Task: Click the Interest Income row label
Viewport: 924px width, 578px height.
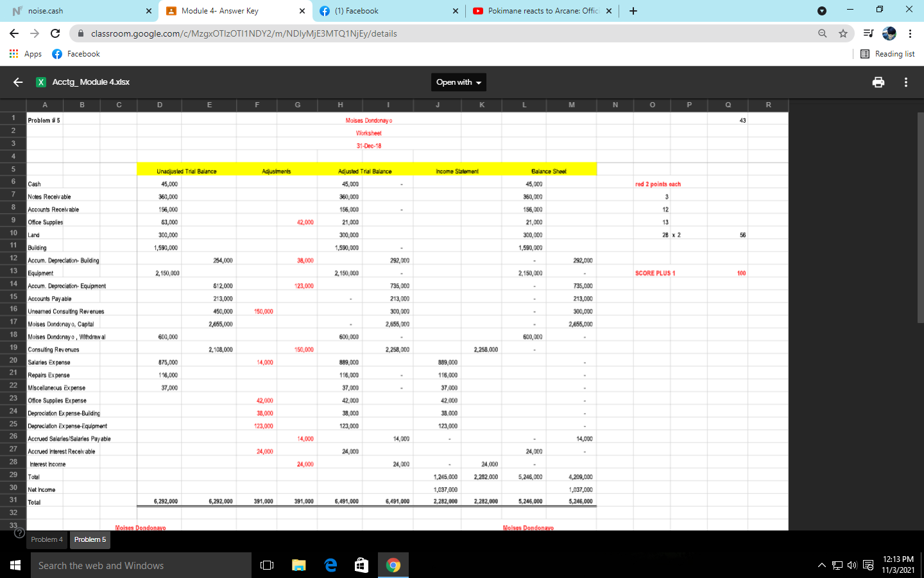Action: (47, 464)
